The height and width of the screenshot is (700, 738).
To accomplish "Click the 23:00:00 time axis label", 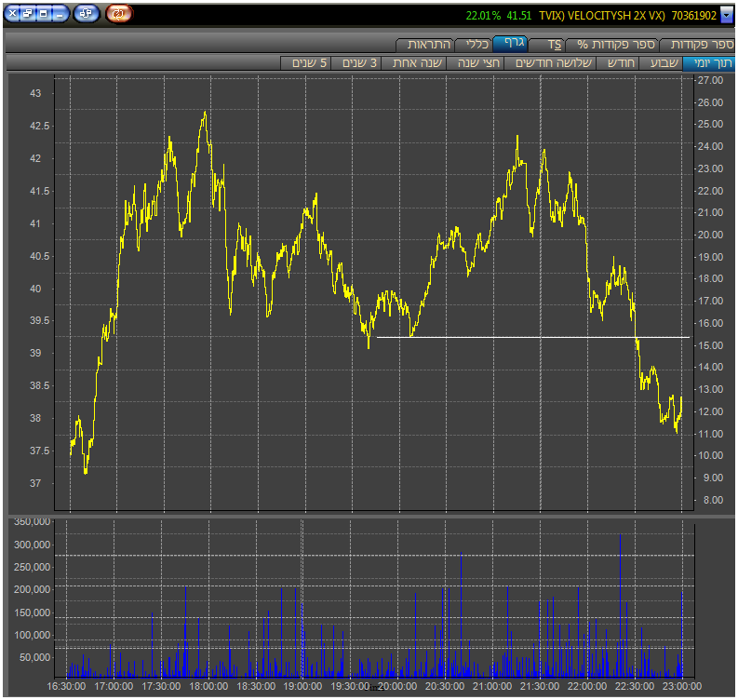I will (682, 686).
